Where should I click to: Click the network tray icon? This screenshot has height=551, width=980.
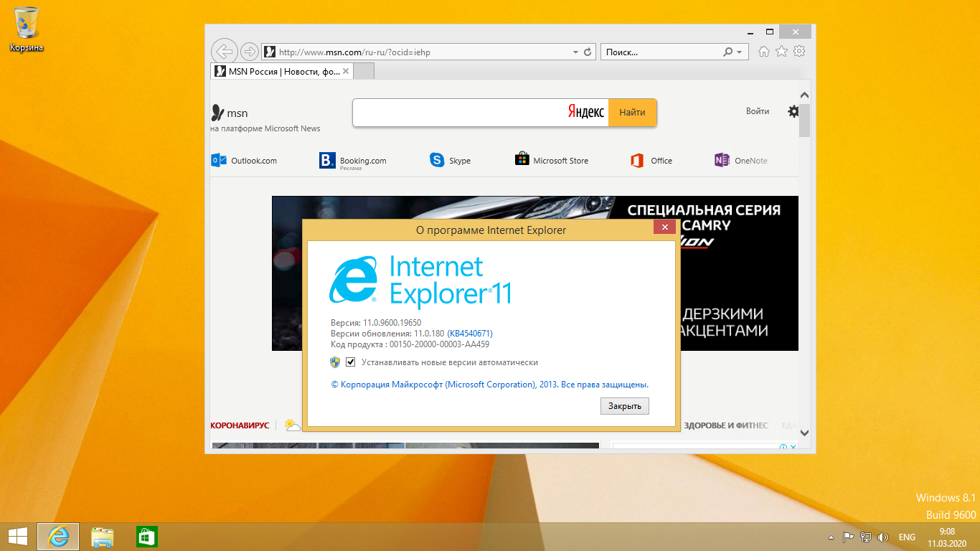[866, 537]
